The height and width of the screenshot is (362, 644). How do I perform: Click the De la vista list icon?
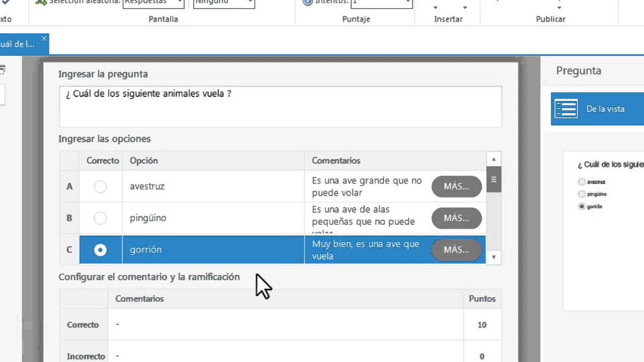[x=566, y=108]
